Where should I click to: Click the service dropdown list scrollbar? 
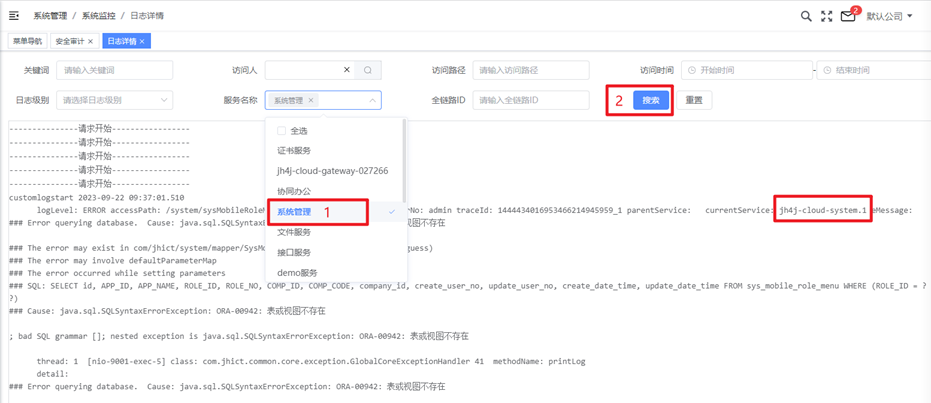tap(404, 160)
